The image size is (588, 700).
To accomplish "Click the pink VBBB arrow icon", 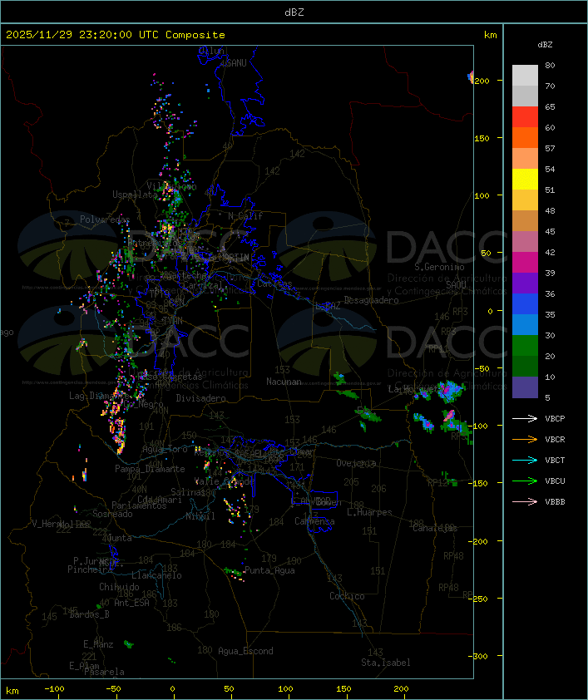I will pyautogui.click(x=525, y=502).
